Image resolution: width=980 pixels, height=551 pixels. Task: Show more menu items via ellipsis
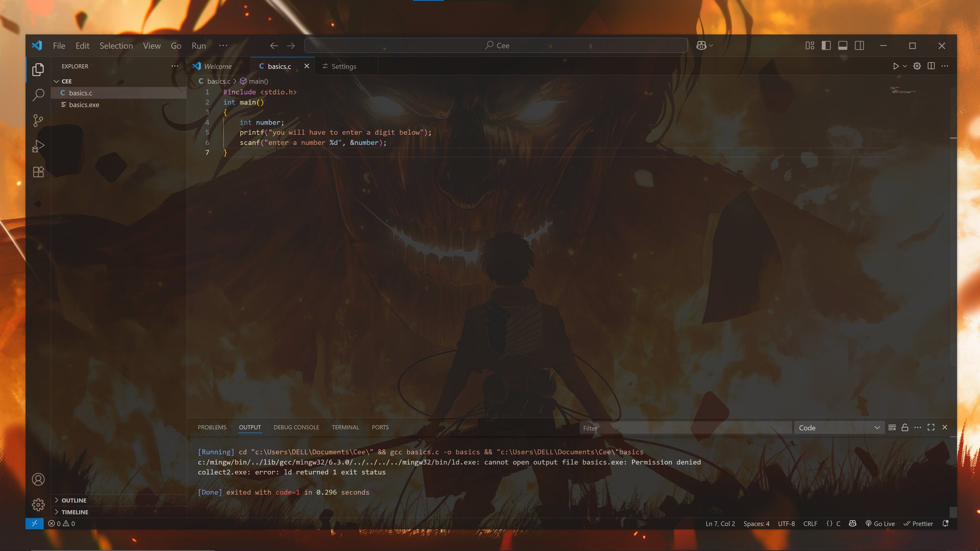click(x=223, y=45)
